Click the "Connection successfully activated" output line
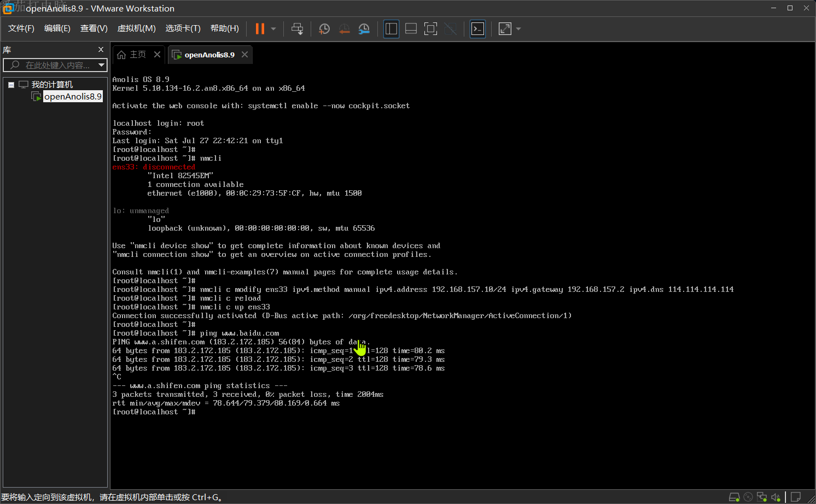The height and width of the screenshot is (504, 816). (x=342, y=315)
